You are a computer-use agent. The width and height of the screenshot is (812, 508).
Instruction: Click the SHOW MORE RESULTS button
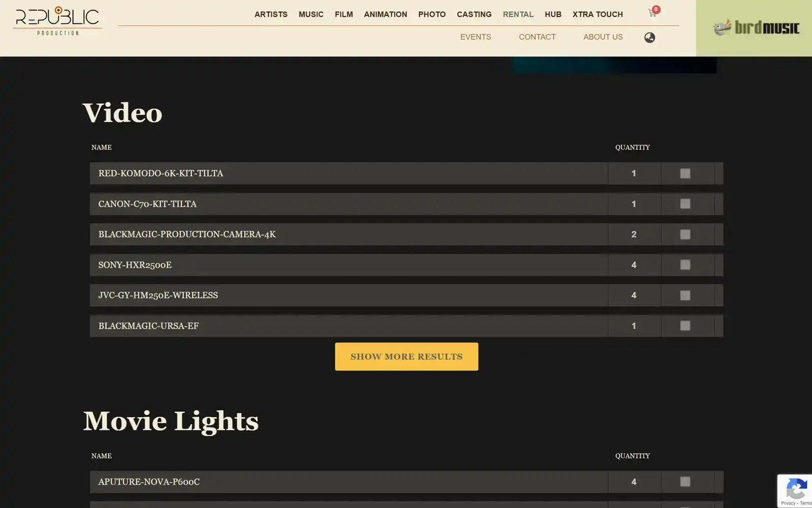tap(407, 357)
